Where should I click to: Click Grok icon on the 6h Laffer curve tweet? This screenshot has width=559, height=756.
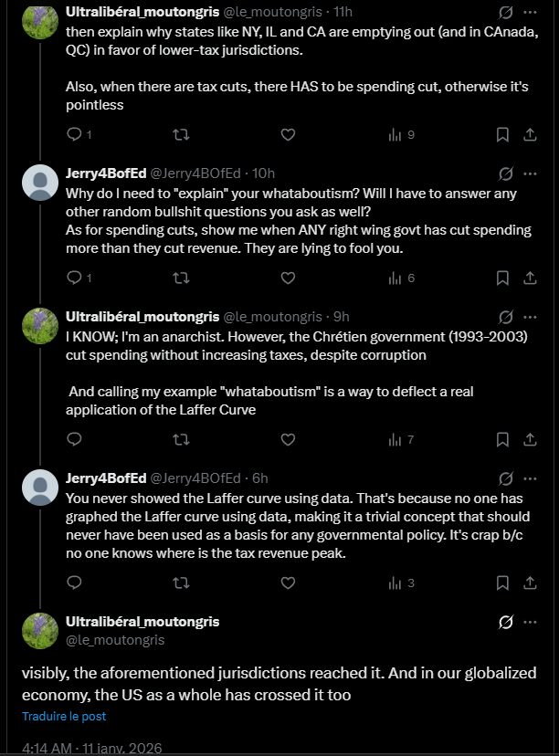click(505, 478)
